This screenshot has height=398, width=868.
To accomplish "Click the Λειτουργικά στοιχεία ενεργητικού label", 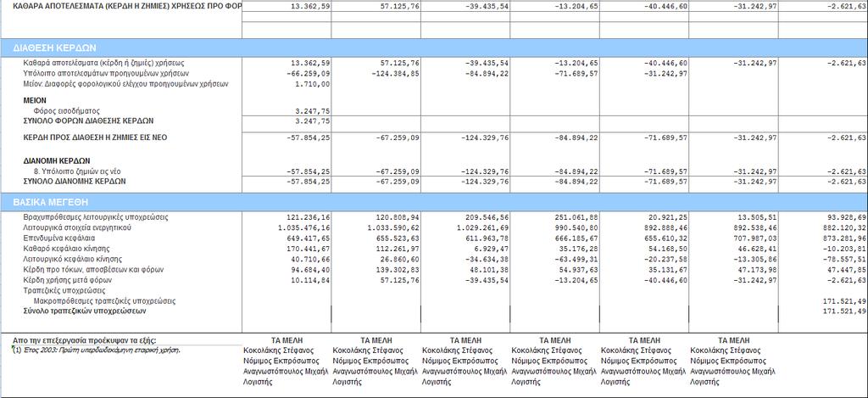I will (x=79, y=227).
